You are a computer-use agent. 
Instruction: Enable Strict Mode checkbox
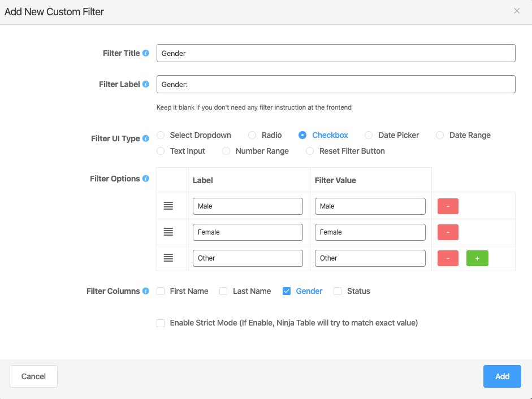pyautogui.click(x=161, y=323)
